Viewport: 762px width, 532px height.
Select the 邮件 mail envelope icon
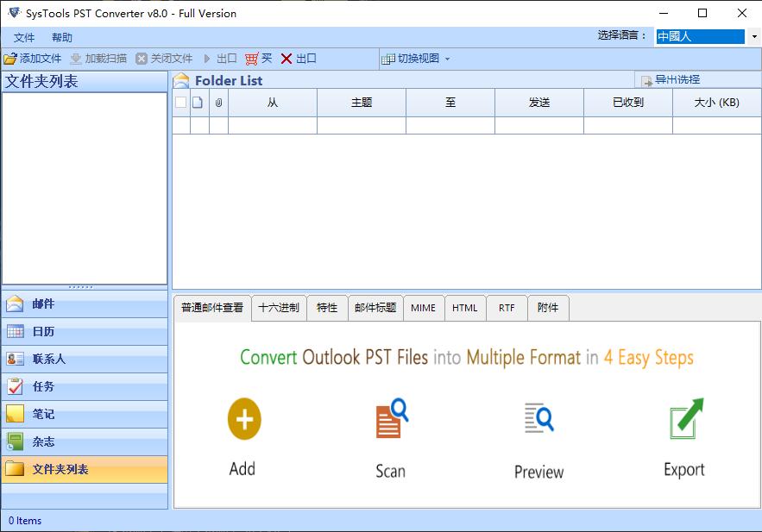point(15,304)
